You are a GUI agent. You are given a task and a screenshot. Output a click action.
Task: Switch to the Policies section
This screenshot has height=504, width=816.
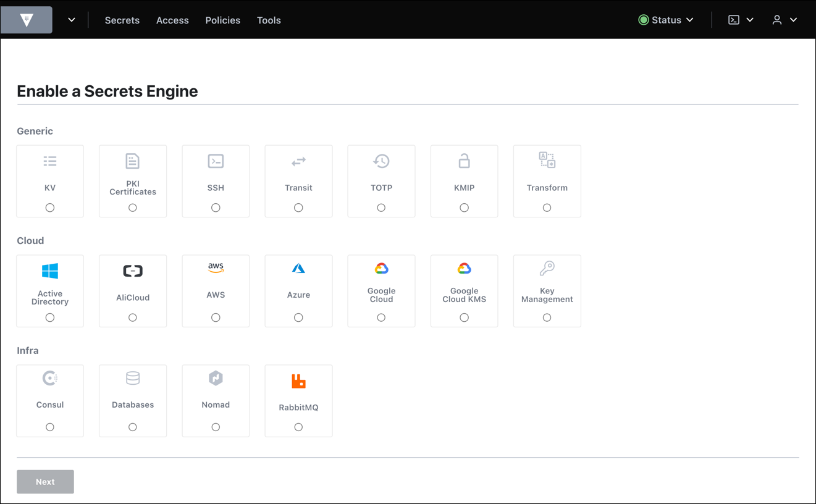(x=222, y=20)
